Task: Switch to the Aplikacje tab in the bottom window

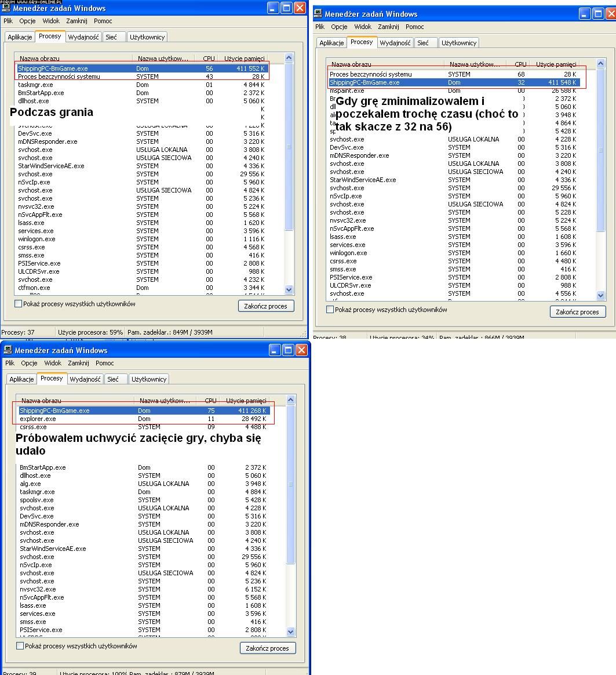Action: [x=21, y=379]
